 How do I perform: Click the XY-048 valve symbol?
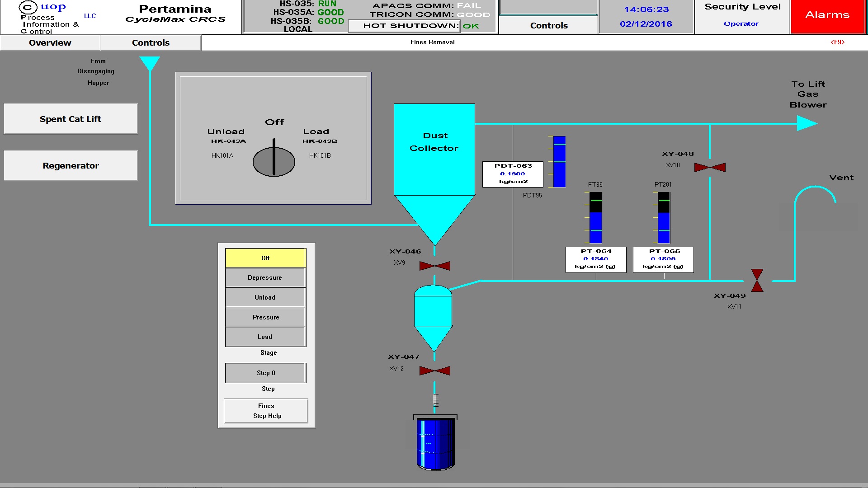(710, 168)
